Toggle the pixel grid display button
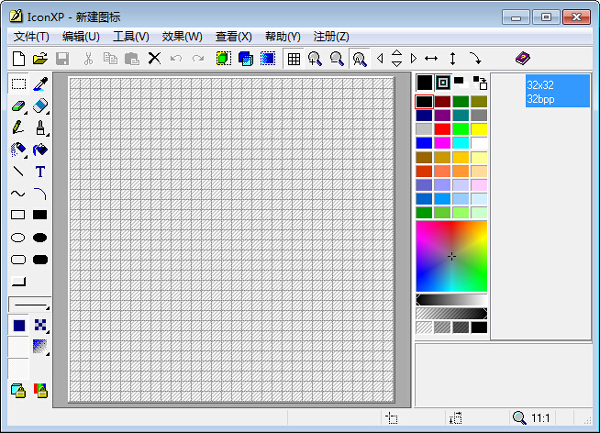The image size is (600, 433). tap(294, 59)
